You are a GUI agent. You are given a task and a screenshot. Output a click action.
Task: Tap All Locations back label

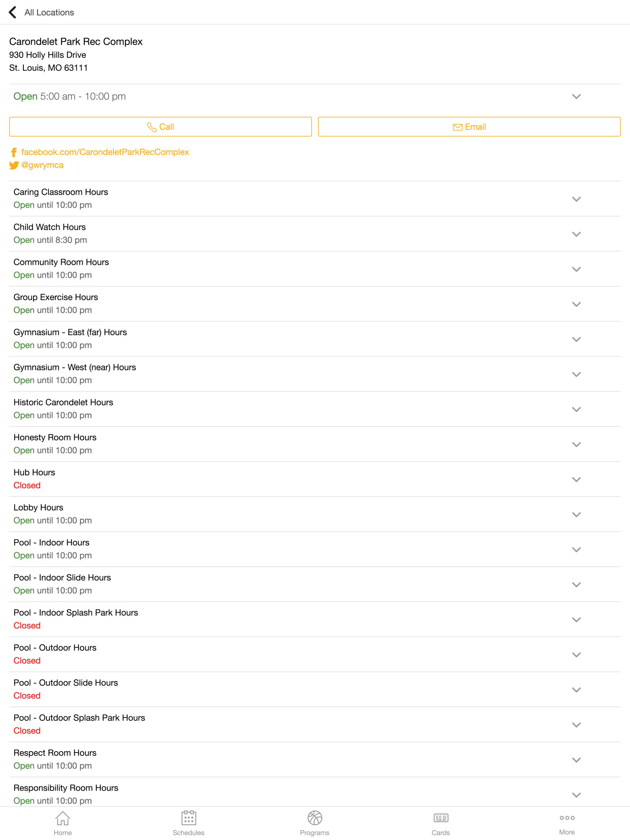pos(49,13)
